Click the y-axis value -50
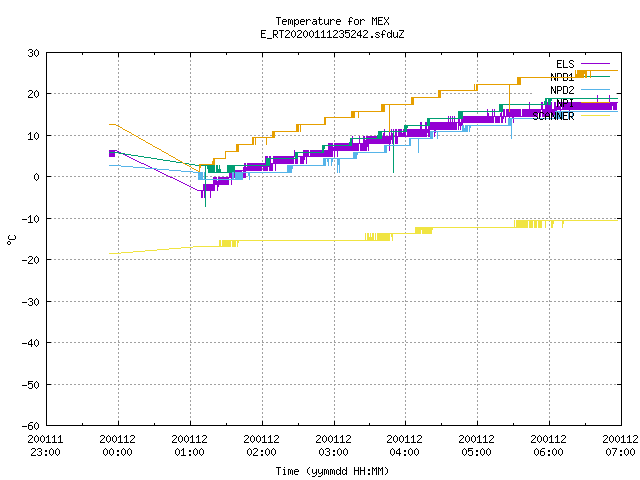The width and height of the screenshot is (640, 480). coord(31,384)
